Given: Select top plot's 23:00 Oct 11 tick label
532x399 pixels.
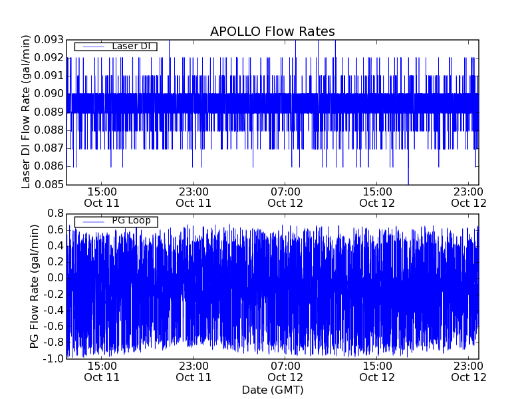Looking at the screenshot, I should pos(194,197).
